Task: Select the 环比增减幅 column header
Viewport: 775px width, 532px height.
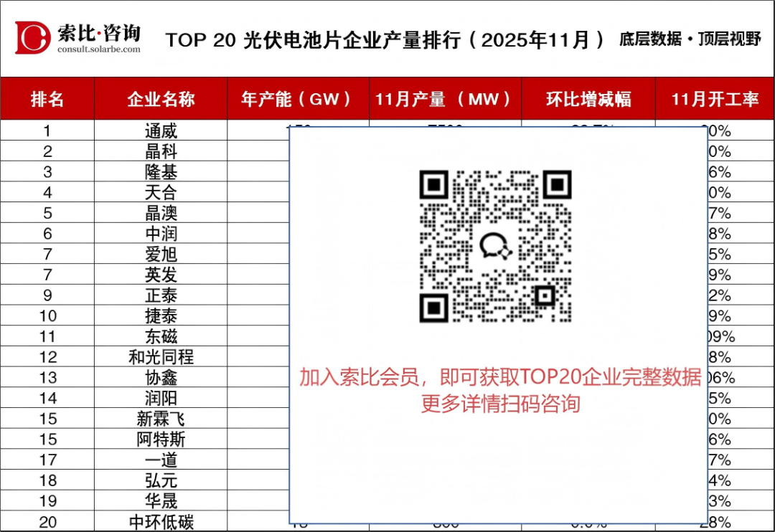Action: (588, 99)
